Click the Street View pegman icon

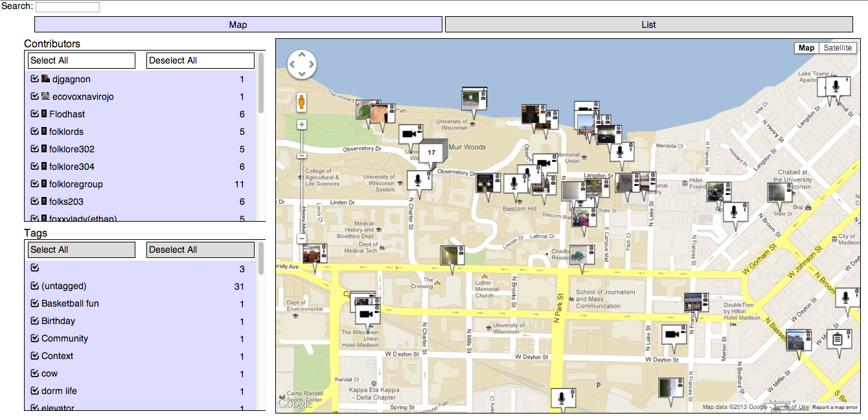coord(301,102)
